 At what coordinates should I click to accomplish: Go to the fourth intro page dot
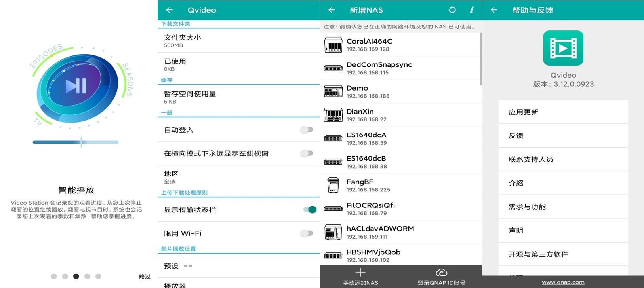87,276
